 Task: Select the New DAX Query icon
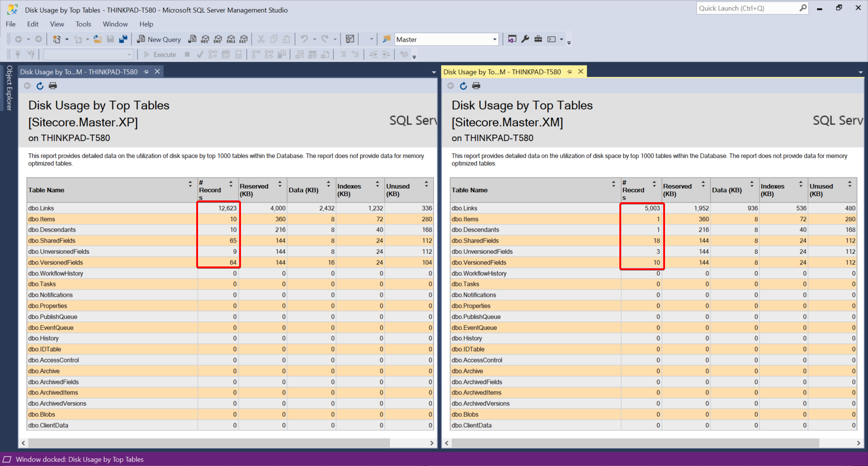(243, 39)
